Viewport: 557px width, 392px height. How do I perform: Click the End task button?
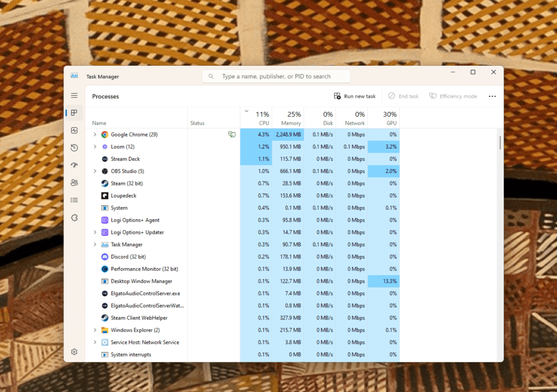(x=403, y=96)
